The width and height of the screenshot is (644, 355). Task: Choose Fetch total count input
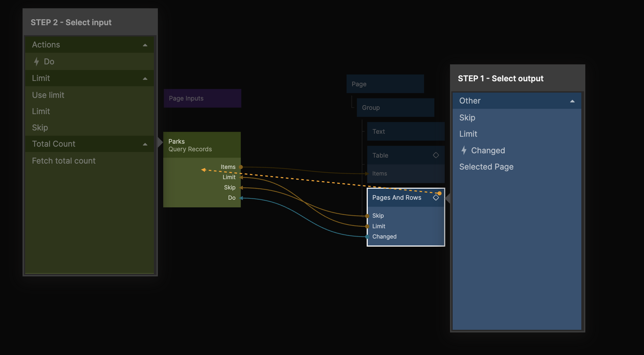pyautogui.click(x=64, y=161)
